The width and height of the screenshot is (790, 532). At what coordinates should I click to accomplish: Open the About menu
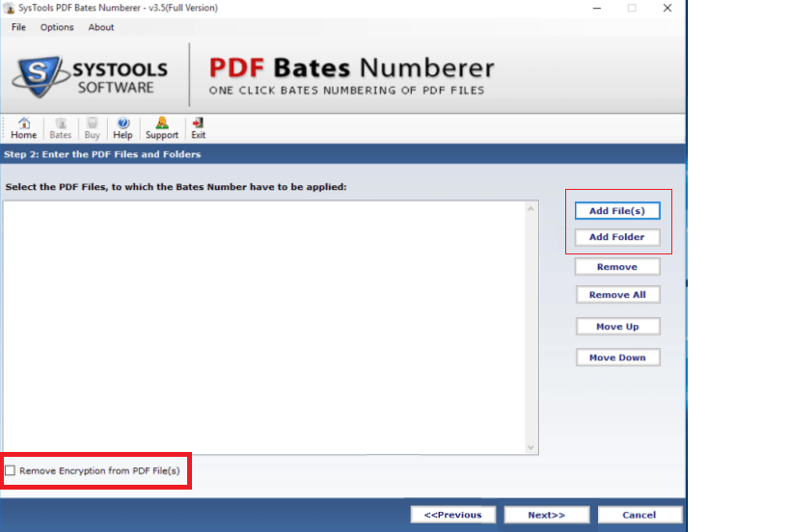coord(101,27)
